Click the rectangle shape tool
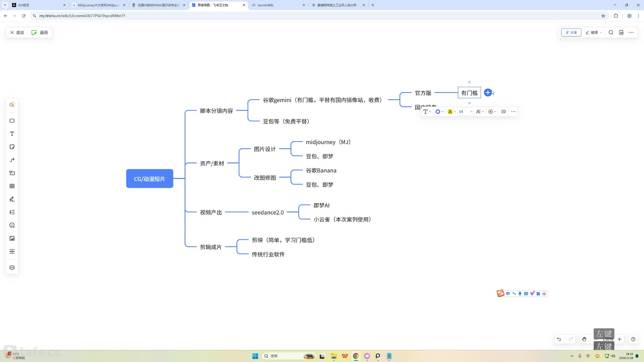Image resolution: width=644 pixels, height=362 pixels. 12,121
